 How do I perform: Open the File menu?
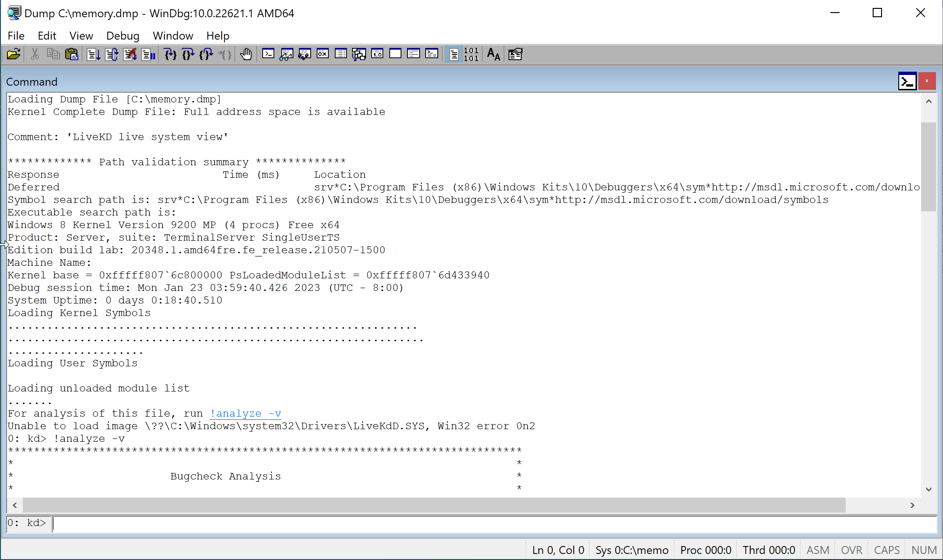tap(16, 36)
